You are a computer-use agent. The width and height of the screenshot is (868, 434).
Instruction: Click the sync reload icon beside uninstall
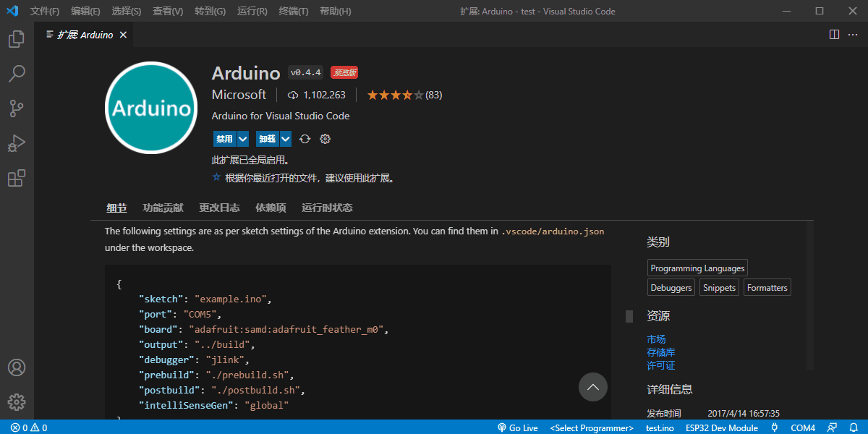tap(305, 139)
